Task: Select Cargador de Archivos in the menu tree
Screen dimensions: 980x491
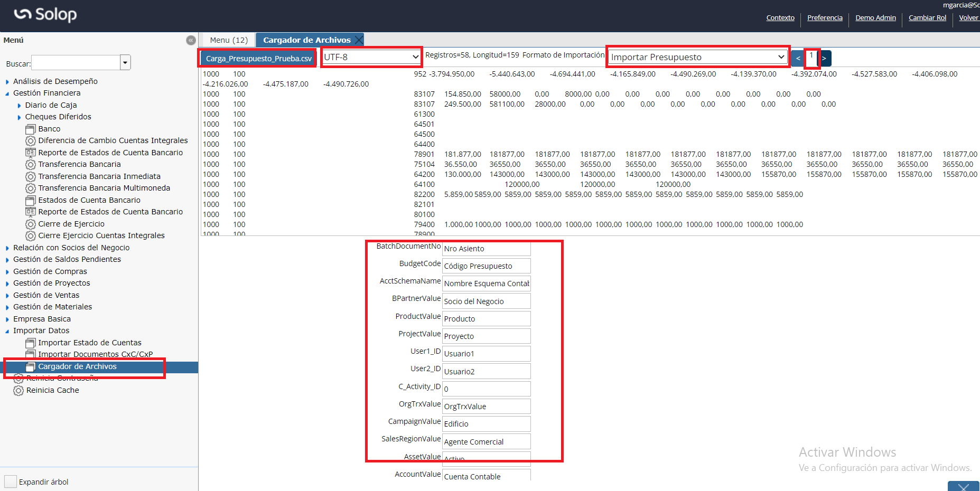Action: (77, 367)
